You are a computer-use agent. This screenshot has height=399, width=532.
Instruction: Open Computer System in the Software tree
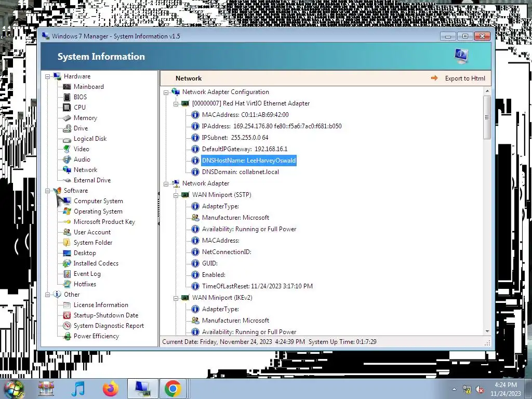98,201
